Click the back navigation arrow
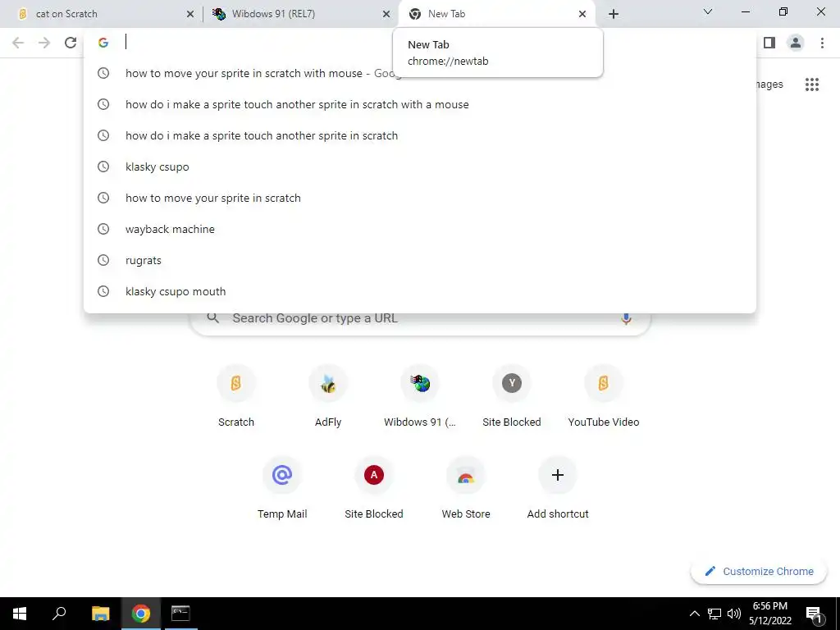Screen dimensions: 840x630 18,43
